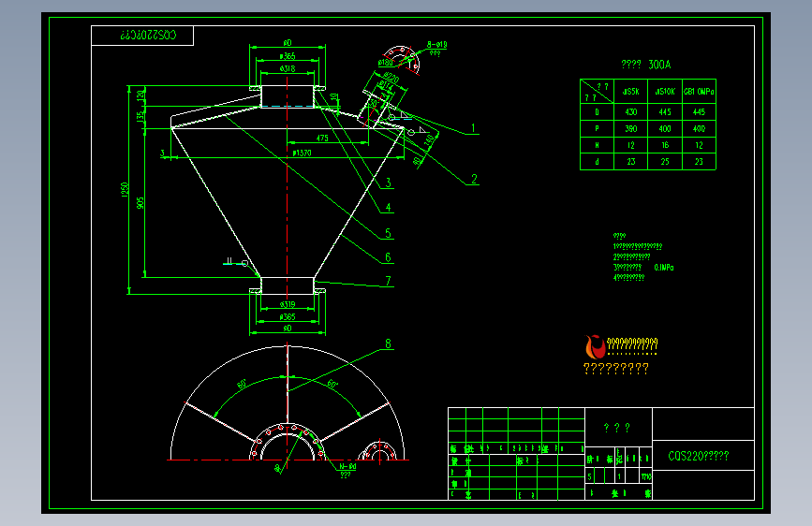Select the ø319 dimension at bottom flange
Image resolution: width=812 pixels, height=526 pixels.
[x=288, y=305]
